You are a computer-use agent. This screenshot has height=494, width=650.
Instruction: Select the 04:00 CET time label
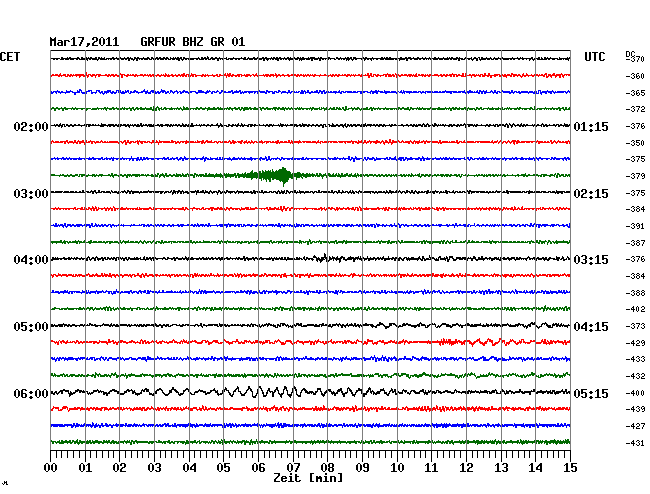pos(31,260)
